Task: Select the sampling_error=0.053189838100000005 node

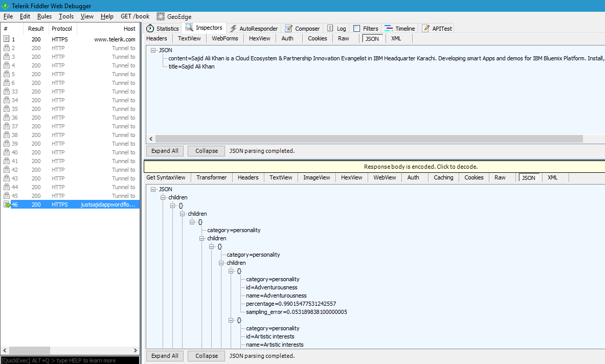Action: click(x=296, y=312)
